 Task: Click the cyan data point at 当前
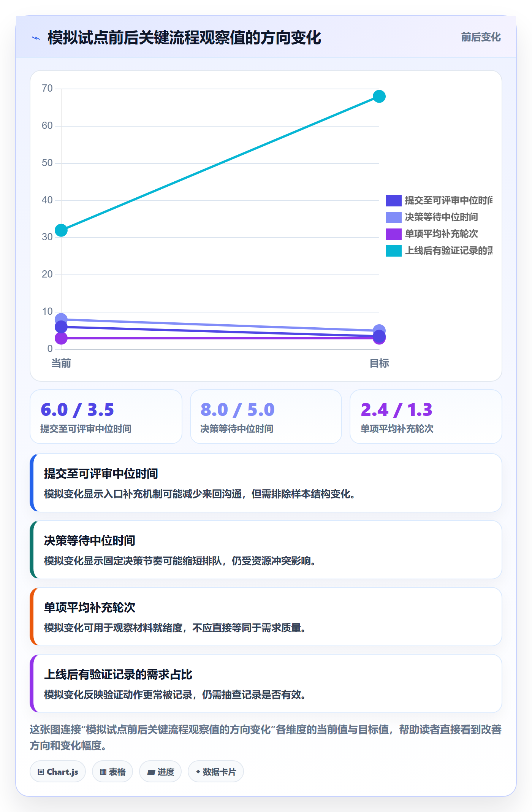point(61,230)
